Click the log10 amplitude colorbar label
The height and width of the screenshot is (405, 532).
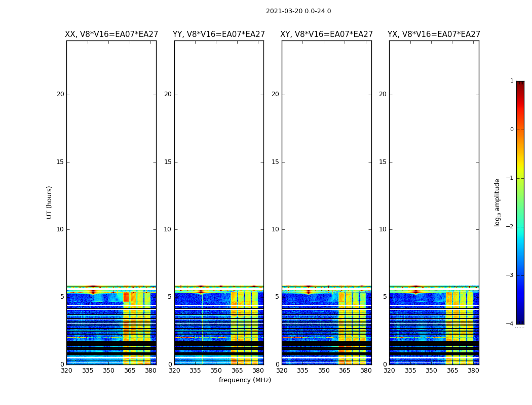point(497,202)
